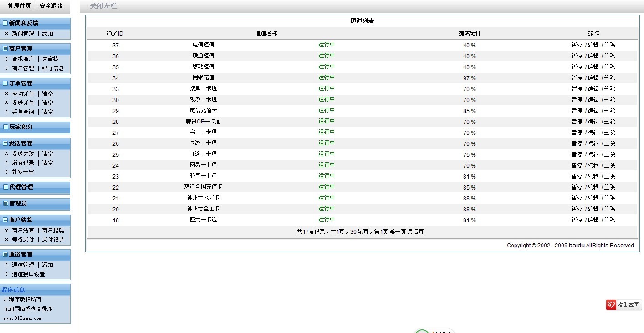Edit channel 26 久游一卡通

tap(593, 143)
